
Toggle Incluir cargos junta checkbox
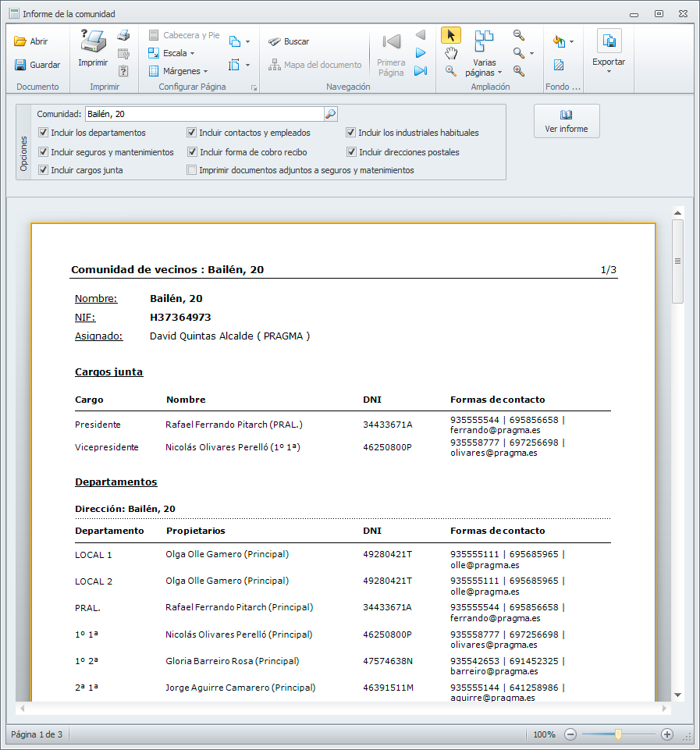tap(44, 170)
